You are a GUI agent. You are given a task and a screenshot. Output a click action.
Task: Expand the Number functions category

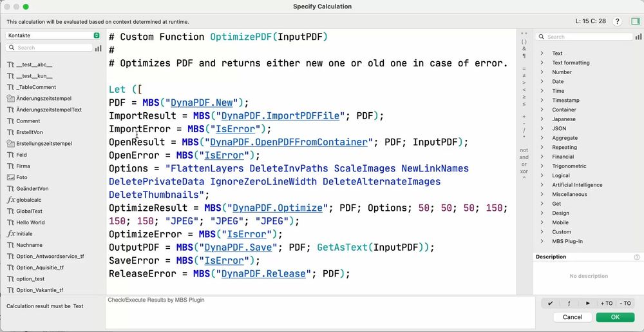pyautogui.click(x=542, y=72)
